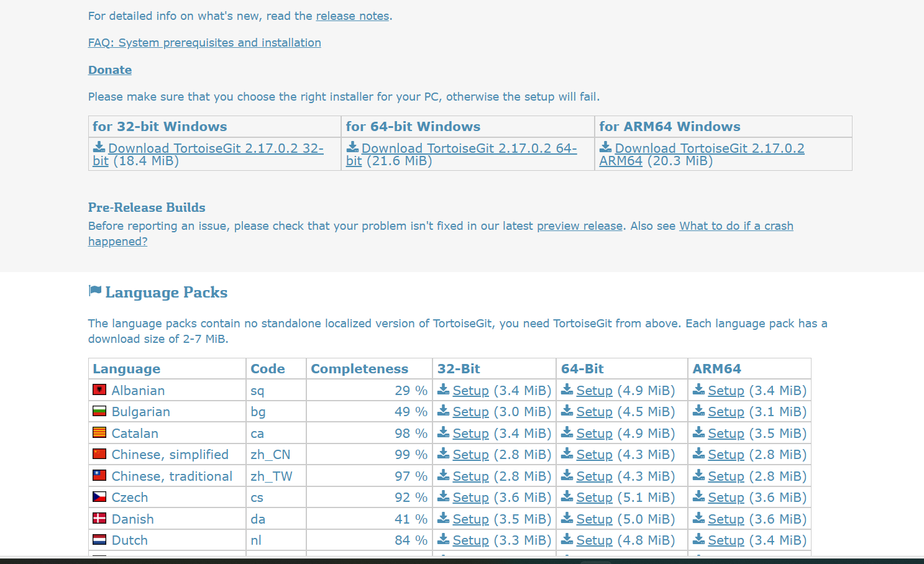Click the Czech flag icon
This screenshot has height=564, width=924.
(x=99, y=497)
